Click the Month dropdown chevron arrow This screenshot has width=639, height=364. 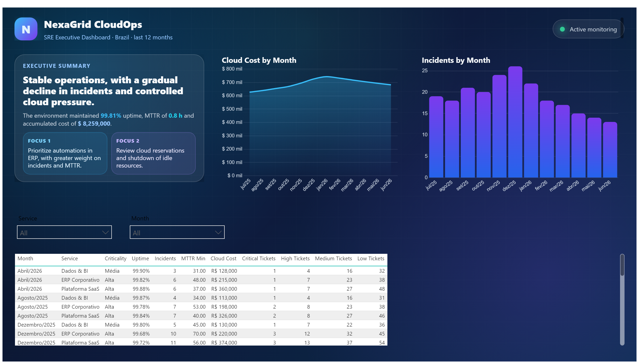click(x=218, y=233)
